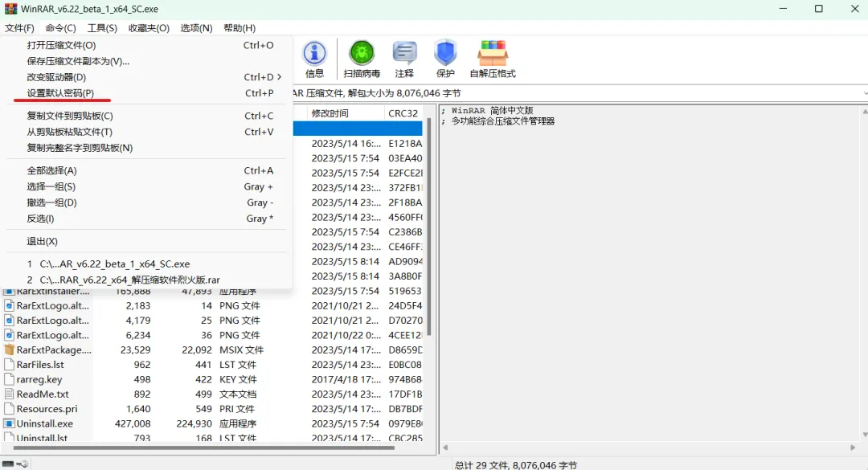This screenshot has width=868, height=470.
Task: Click the Uninstall.exe file icon
Action: 9,423
